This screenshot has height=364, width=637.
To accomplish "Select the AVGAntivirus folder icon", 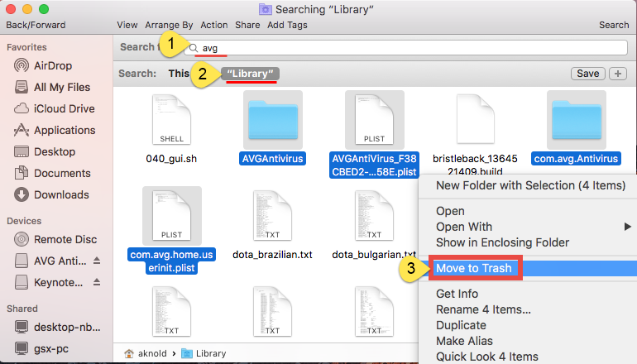I will 272,119.
